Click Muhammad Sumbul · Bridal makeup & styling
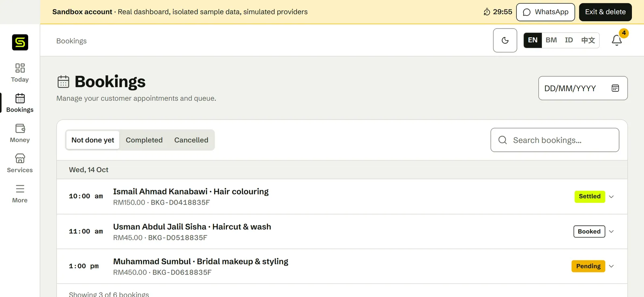 (201, 262)
